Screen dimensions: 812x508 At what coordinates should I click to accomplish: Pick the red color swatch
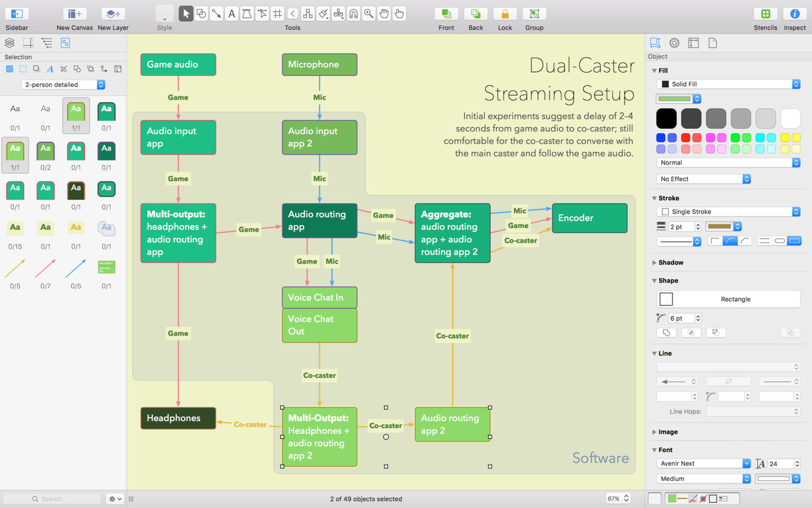[x=686, y=138]
